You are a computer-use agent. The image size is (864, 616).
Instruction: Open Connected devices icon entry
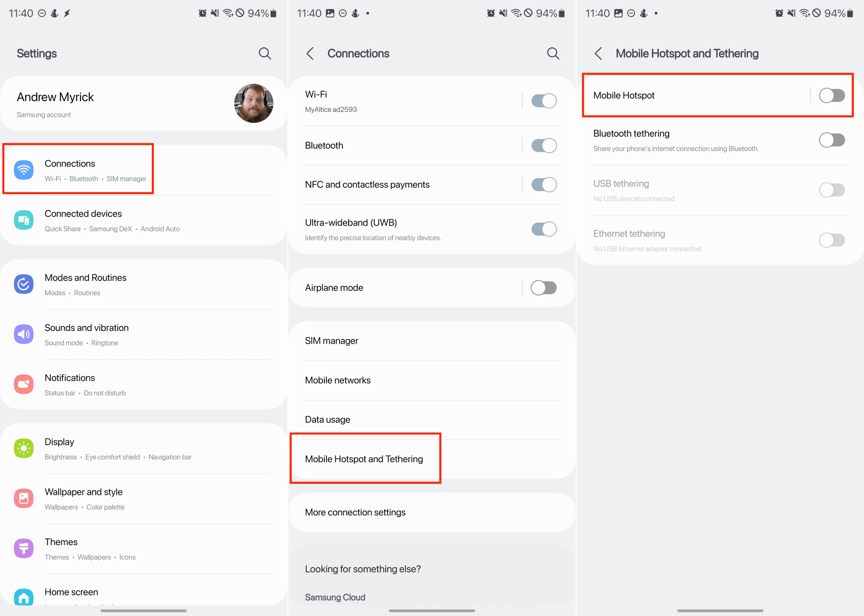coord(24,221)
